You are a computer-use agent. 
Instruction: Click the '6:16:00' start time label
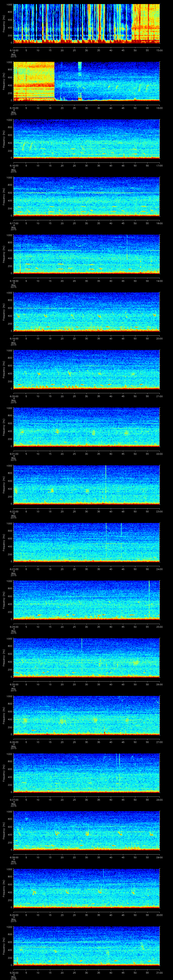[14, 166]
